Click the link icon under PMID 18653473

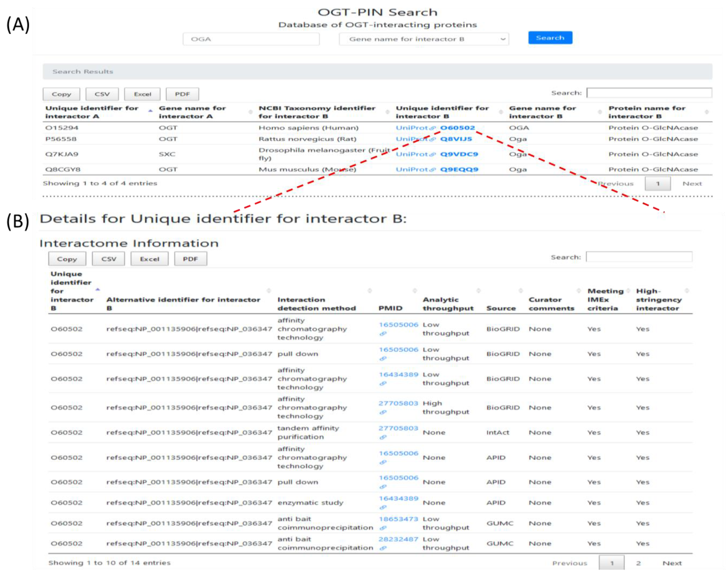click(383, 528)
